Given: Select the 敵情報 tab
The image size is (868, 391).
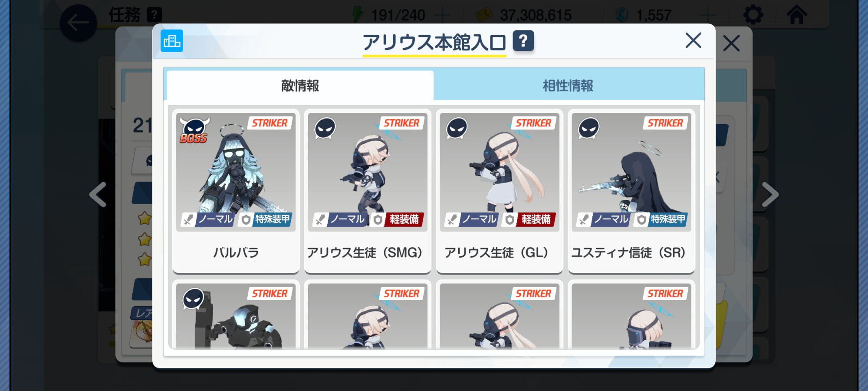Looking at the screenshot, I should coord(300,86).
